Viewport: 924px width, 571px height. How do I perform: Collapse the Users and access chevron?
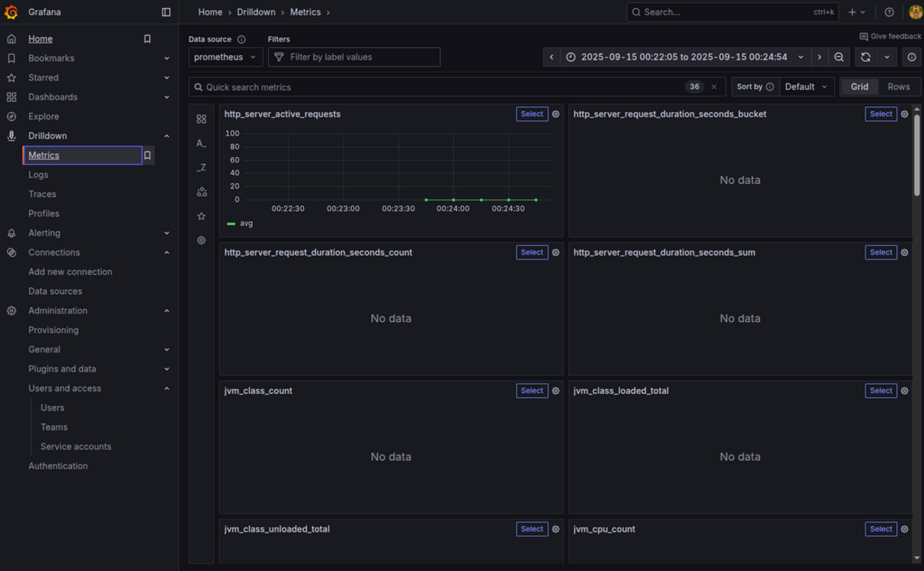coord(166,388)
